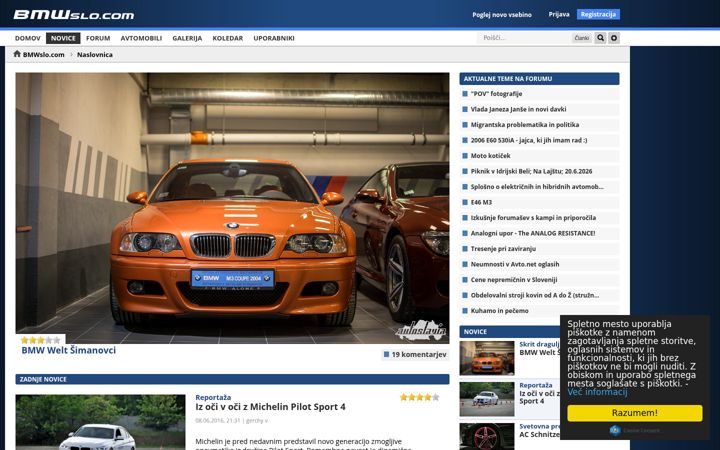Screen dimensions: 720x450
Task: Open Iz oči v oči z Michelin Pilot Sport 4 headline
Action: pyautogui.click(x=270, y=407)
